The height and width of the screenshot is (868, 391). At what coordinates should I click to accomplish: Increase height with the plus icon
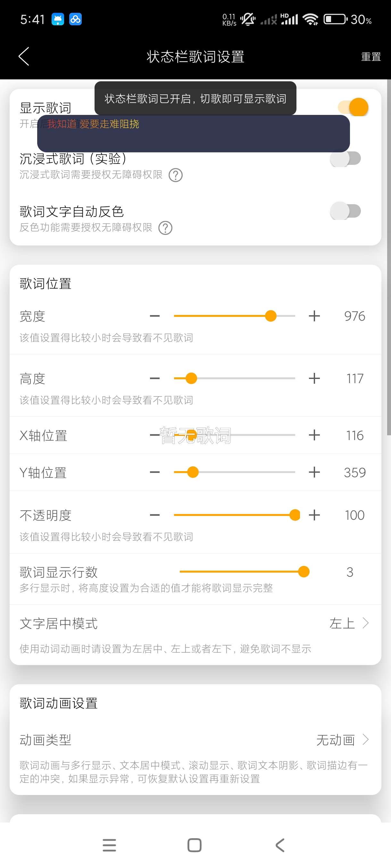(x=314, y=378)
